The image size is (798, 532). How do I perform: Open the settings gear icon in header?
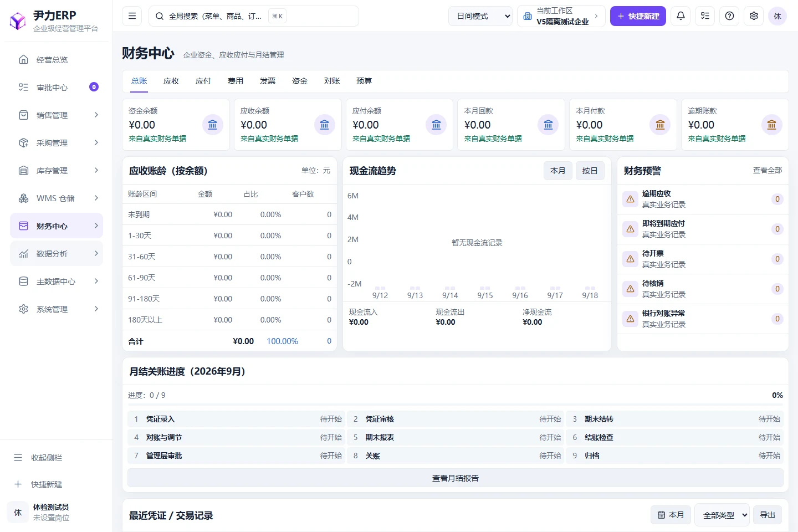(754, 16)
